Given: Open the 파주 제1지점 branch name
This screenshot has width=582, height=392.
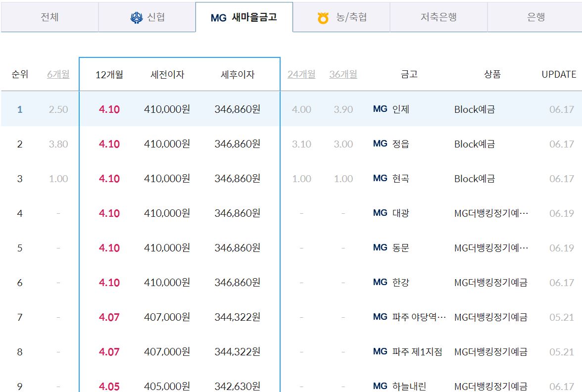Looking at the screenshot, I should pos(417,351).
